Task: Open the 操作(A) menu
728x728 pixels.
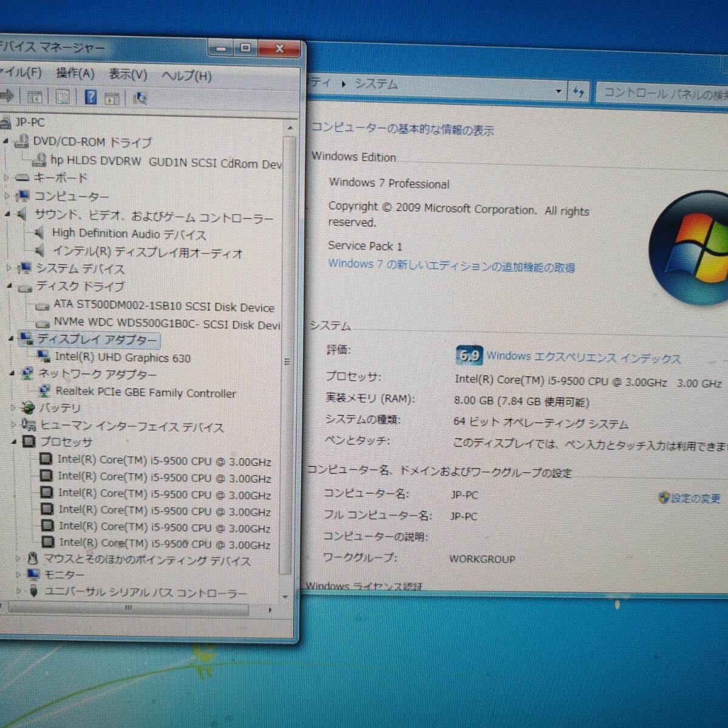Action: (75, 73)
